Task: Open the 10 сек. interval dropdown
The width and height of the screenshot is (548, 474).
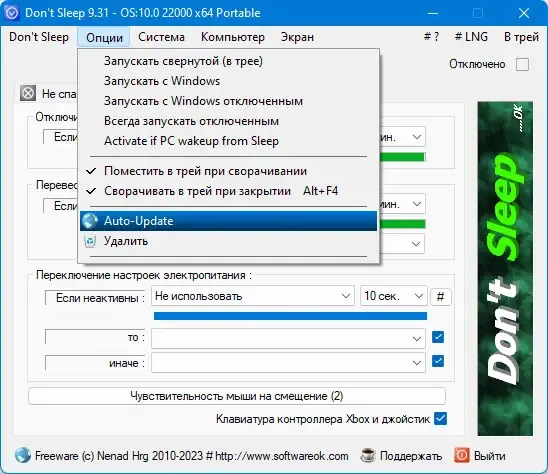Action: coord(394,296)
